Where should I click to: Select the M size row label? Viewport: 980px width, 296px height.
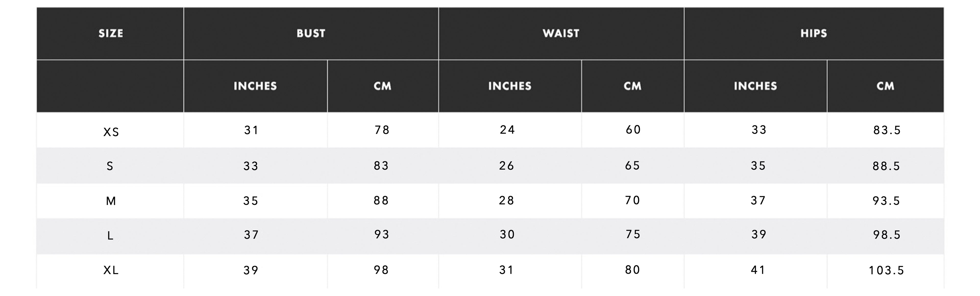coord(111,201)
